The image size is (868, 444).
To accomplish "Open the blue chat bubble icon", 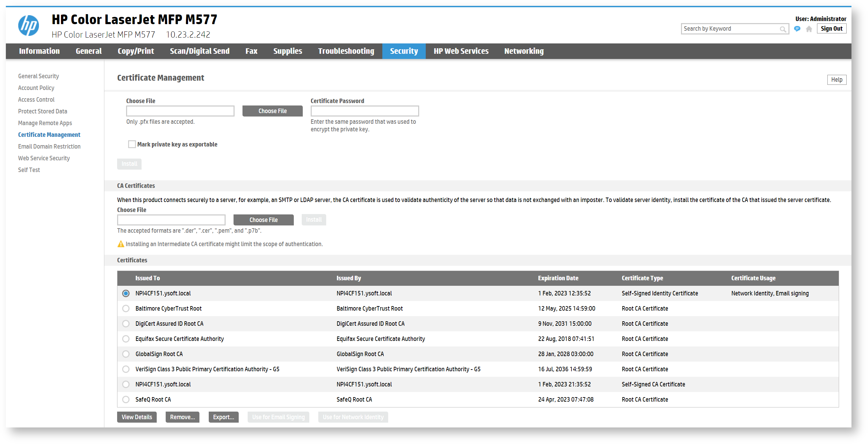I will coord(797,29).
